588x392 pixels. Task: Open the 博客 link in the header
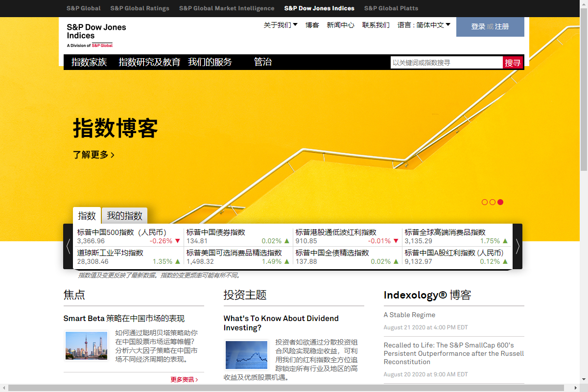pos(312,25)
